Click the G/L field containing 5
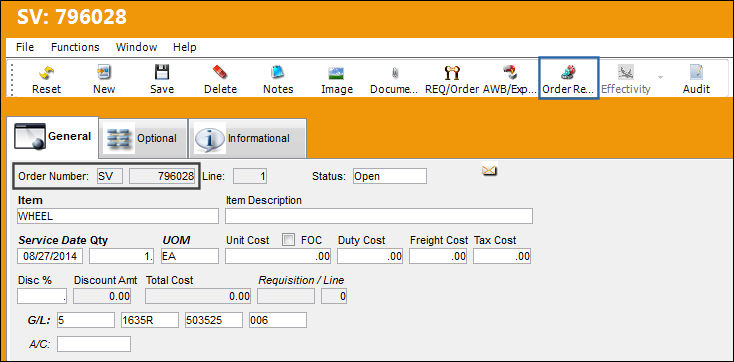734x362 pixels. (x=86, y=320)
